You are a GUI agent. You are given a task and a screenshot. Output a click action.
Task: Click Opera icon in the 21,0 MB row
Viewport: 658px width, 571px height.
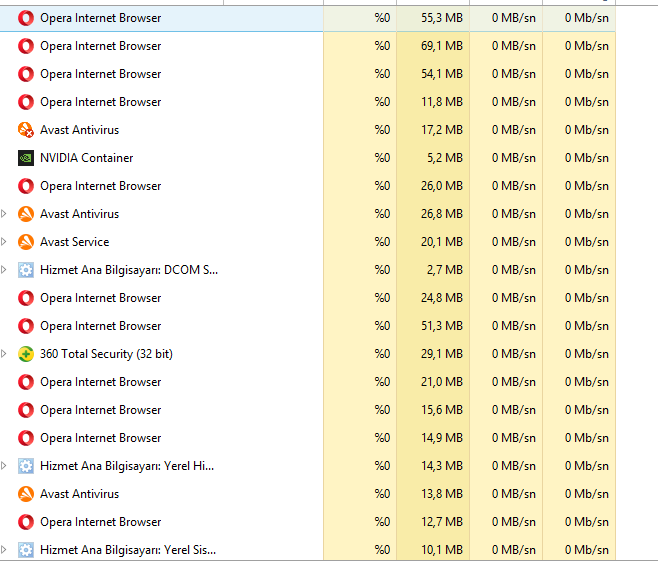coord(26,382)
